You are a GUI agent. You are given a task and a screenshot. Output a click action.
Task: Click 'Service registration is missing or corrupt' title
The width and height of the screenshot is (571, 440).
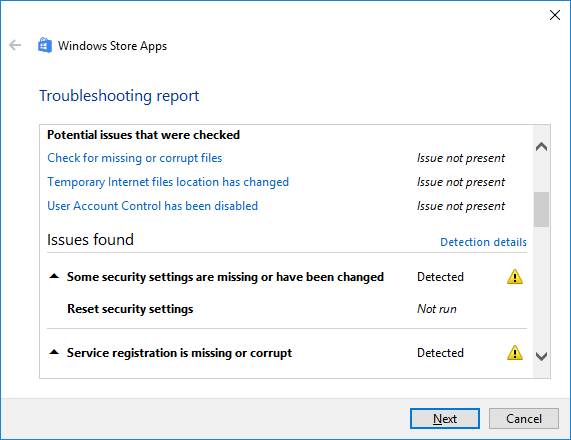(x=179, y=353)
